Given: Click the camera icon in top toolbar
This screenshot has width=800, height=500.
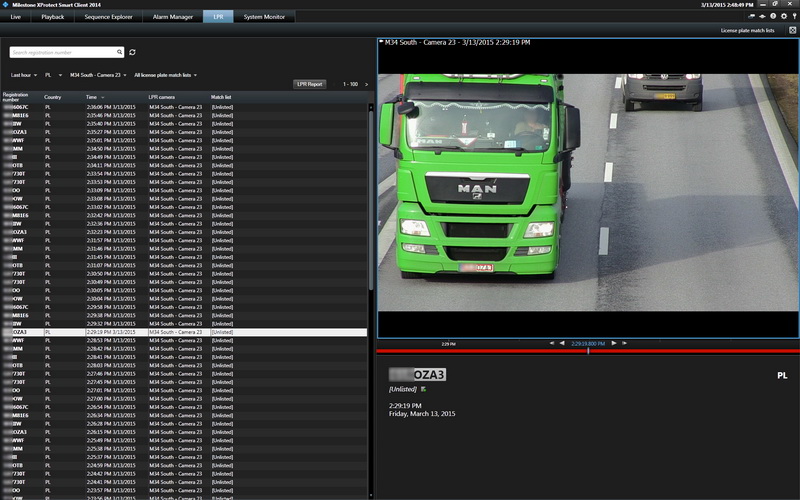Looking at the screenshot, I should pyautogui.click(x=751, y=17).
